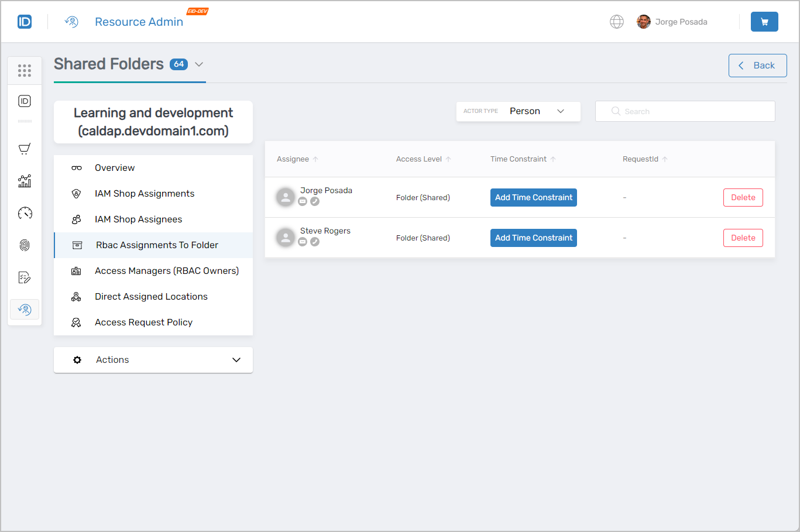
Task: Click the sidebar shopping basket icon
Action: click(x=25, y=149)
